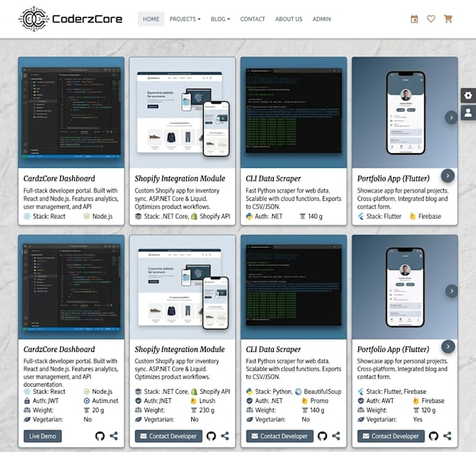Click 'Promo' label in CLI card
Screen dimensions: 476x452
click(x=319, y=401)
